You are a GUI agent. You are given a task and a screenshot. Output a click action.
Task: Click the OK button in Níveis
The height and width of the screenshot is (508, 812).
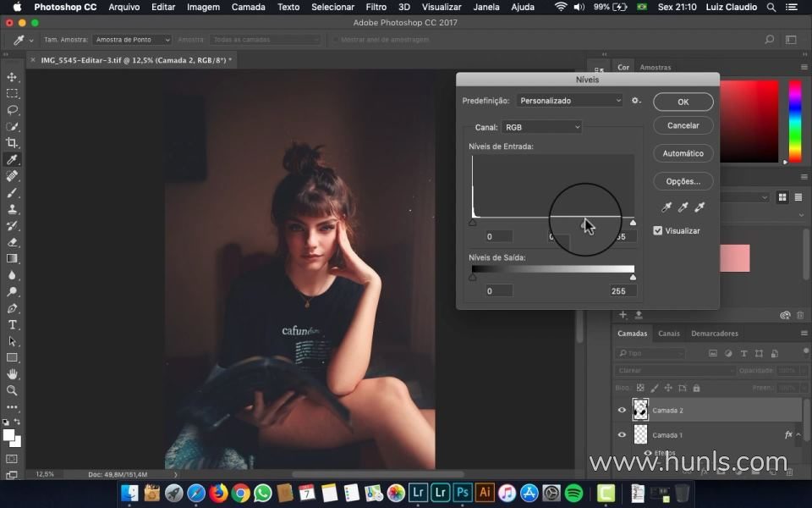(x=683, y=102)
